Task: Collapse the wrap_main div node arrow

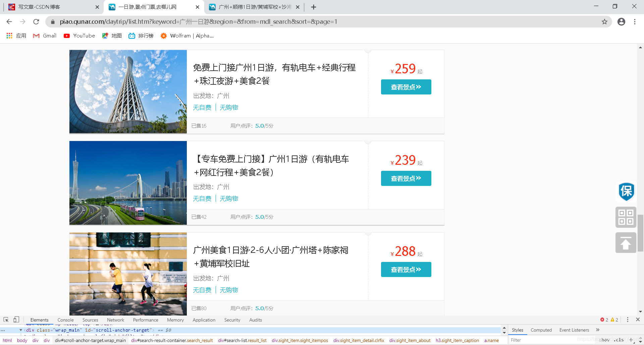Action: pyautogui.click(x=21, y=330)
